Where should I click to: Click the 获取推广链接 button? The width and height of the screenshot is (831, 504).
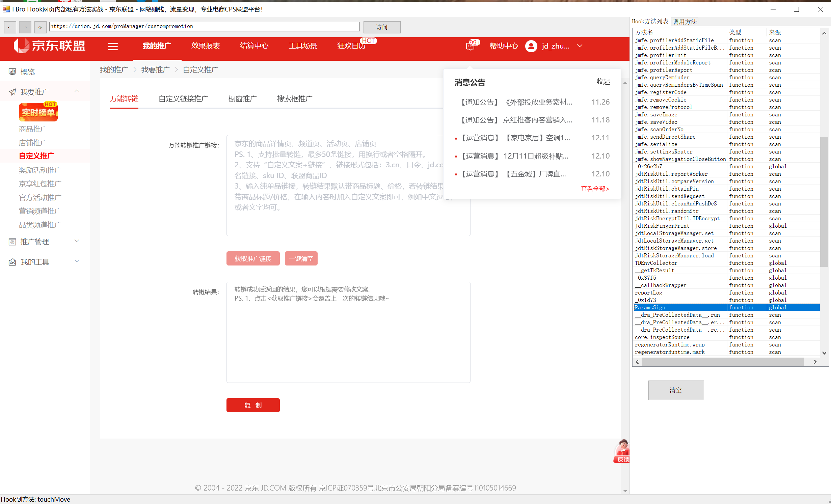(253, 258)
